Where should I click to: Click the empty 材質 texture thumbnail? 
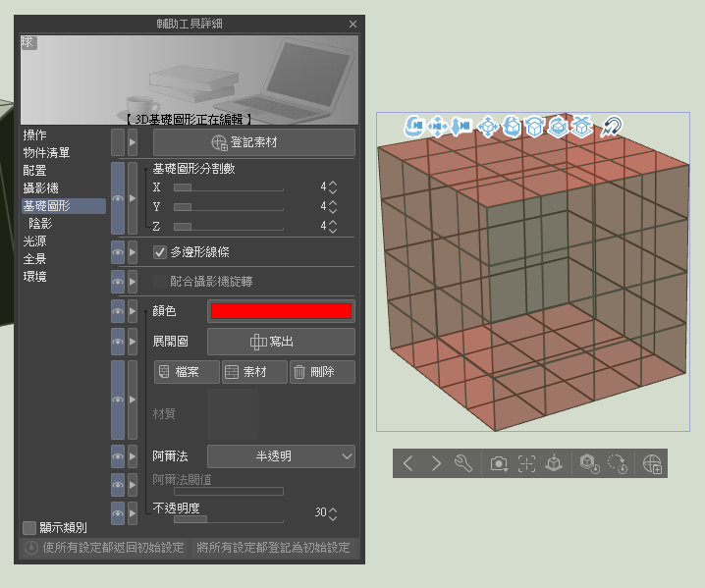click(233, 414)
